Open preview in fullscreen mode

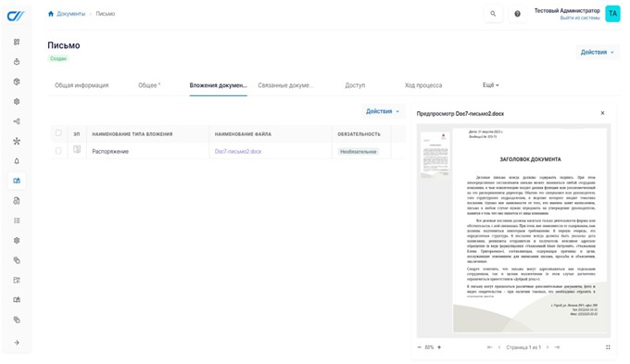[608, 347]
